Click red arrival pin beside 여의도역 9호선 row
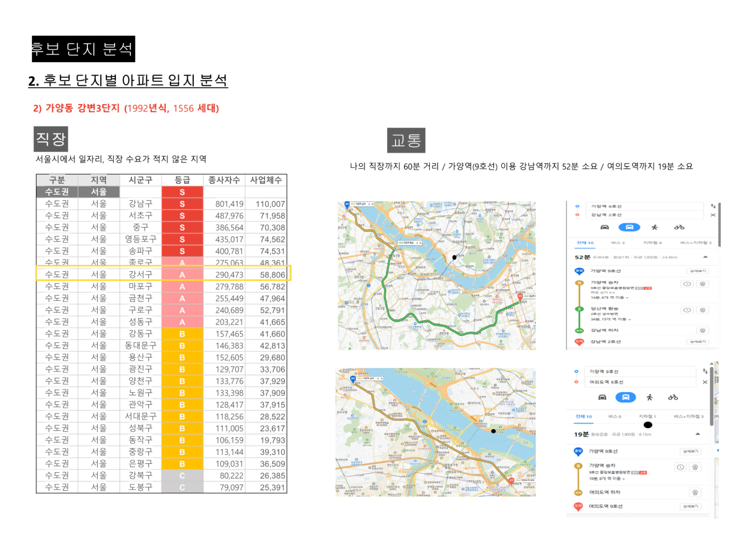This screenshot has width=747, height=560. point(578,507)
